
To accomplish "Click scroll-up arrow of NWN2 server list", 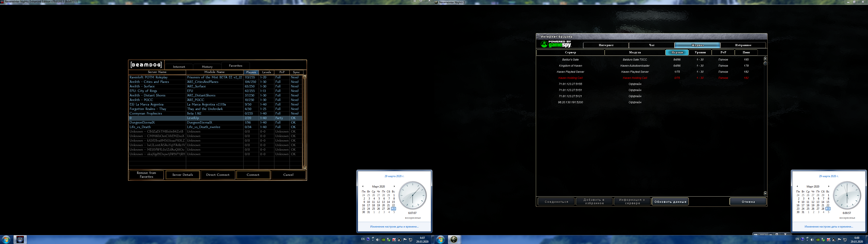I will tap(765, 59).
